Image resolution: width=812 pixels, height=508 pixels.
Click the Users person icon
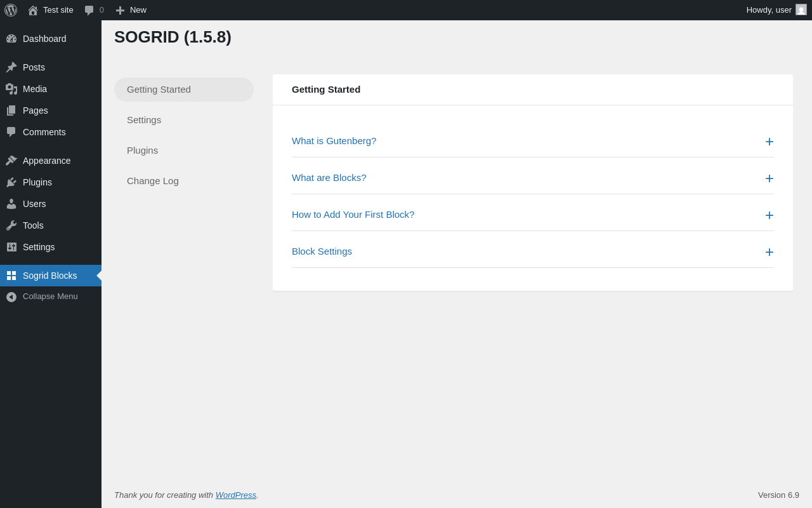(11, 204)
